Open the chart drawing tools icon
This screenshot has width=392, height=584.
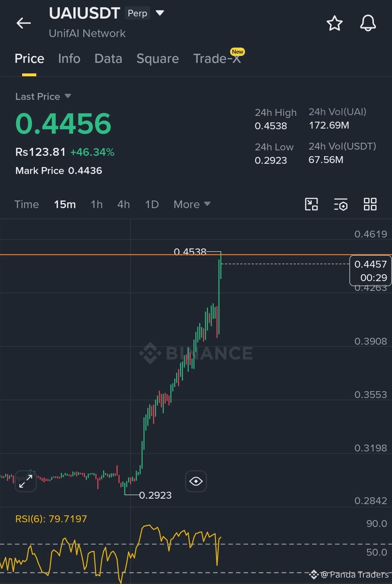click(x=311, y=204)
